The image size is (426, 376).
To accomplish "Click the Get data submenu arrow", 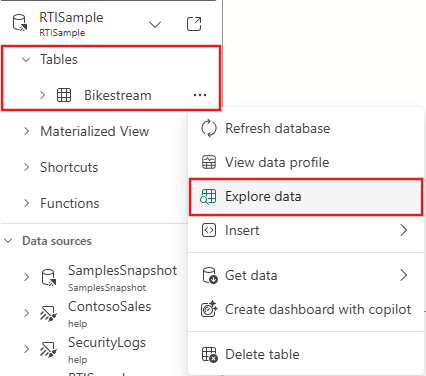I will point(404,275).
